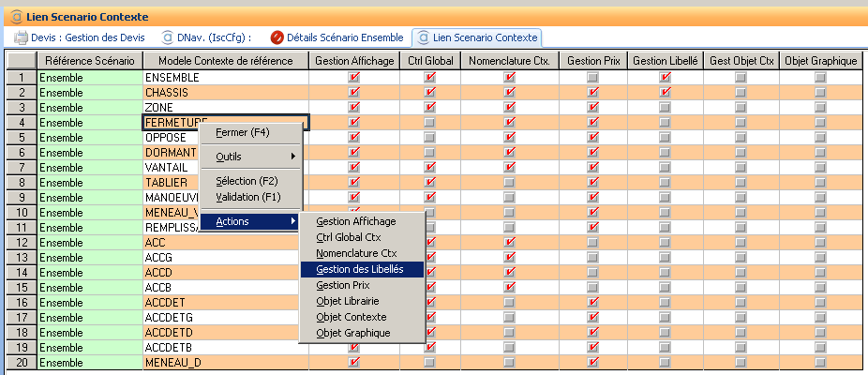Open the Détails Scénario Ensemble tab
The width and height of the screenshot is (868, 375).
pos(344,37)
